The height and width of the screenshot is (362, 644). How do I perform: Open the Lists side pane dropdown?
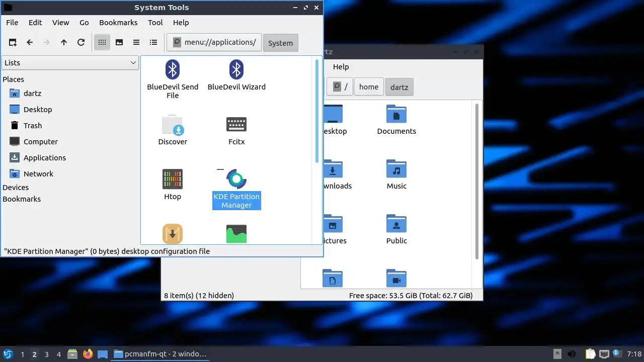click(70, 63)
